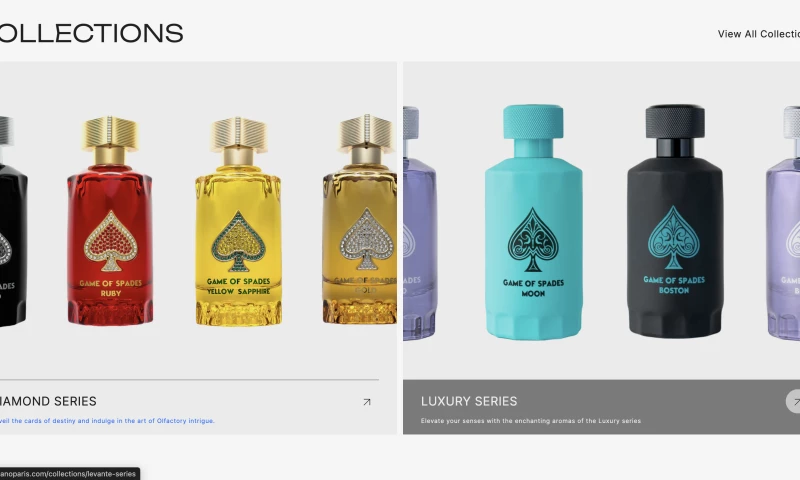The image size is (800, 480).
Task: Click the purple bottle left of Moon
Action: click(419, 223)
